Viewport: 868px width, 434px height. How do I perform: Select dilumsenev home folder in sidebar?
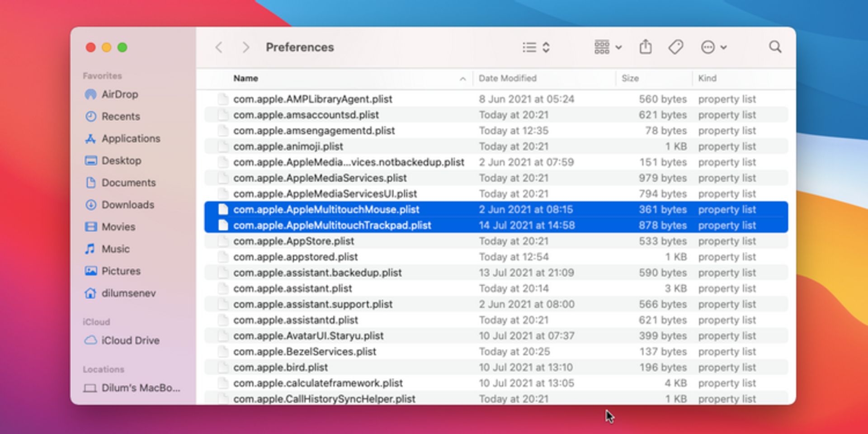tap(128, 293)
